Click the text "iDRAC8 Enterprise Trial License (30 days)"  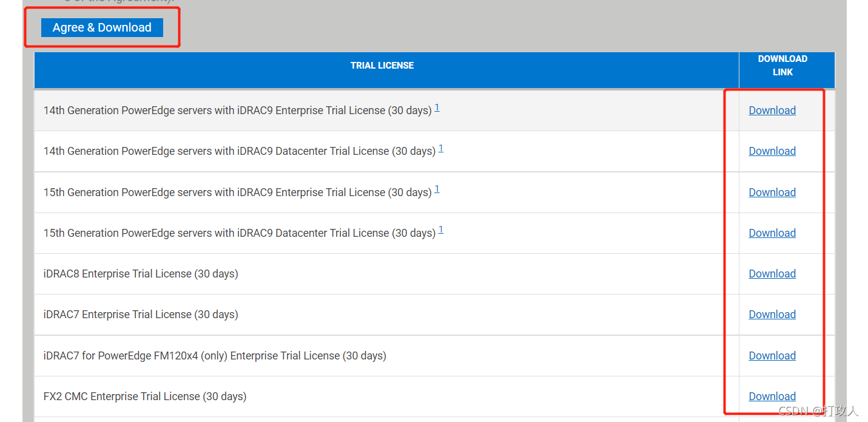point(141,274)
